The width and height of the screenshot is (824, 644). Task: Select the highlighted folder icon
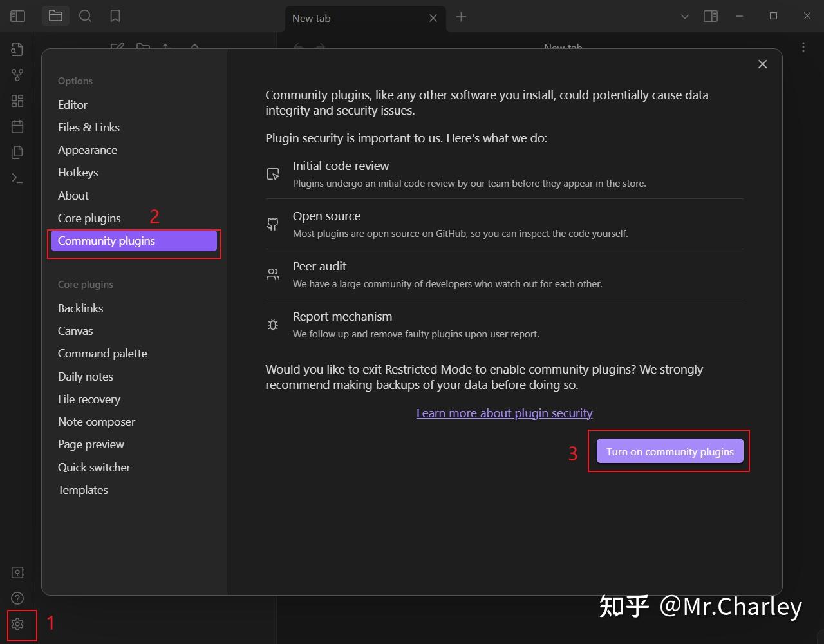[55, 15]
